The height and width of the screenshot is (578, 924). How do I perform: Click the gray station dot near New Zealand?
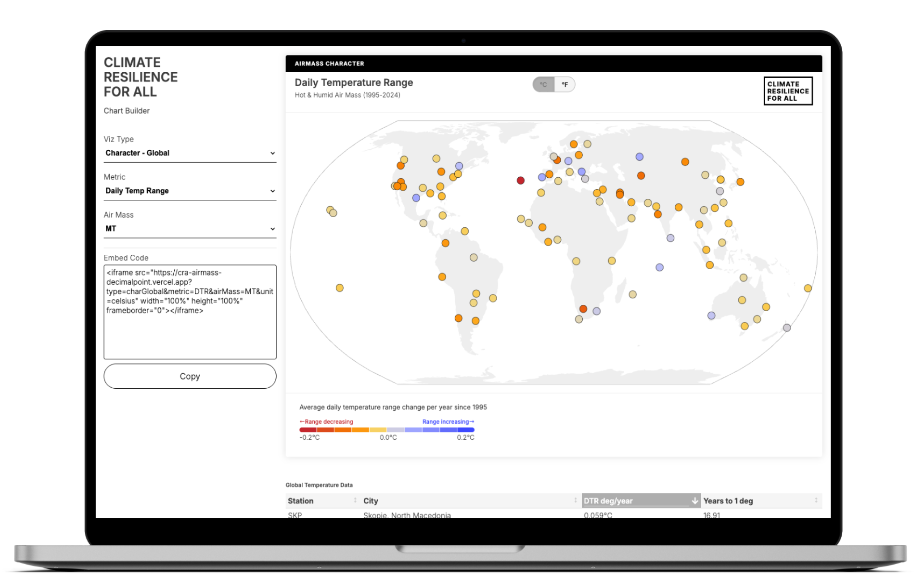787,328
